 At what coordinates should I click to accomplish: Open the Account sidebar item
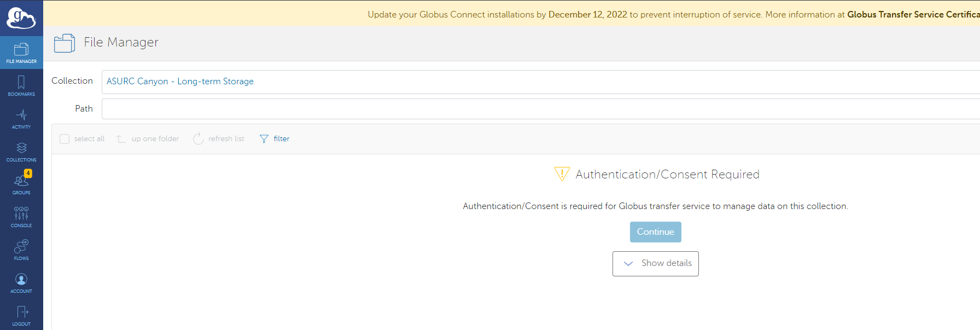21,283
